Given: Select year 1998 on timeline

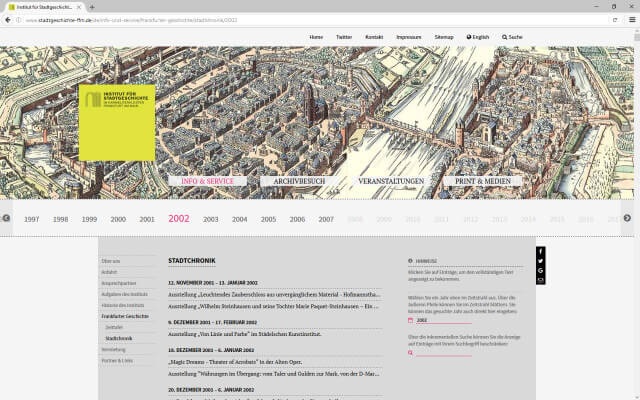Looking at the screenshot, I should point(60,219).
